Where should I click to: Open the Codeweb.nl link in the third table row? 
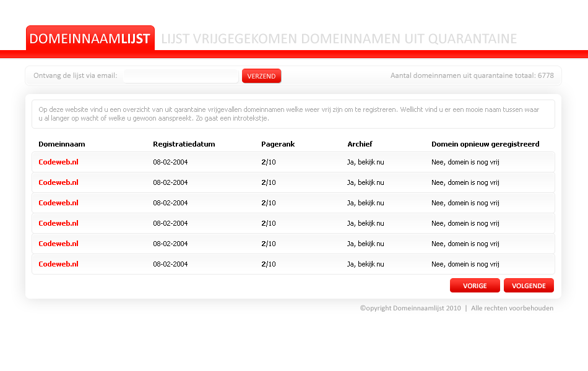(x=59, y=203)
